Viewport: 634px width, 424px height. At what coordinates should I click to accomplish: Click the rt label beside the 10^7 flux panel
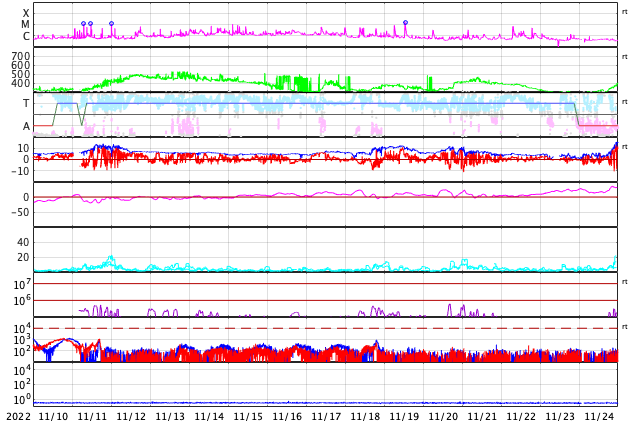coord(625,281)
